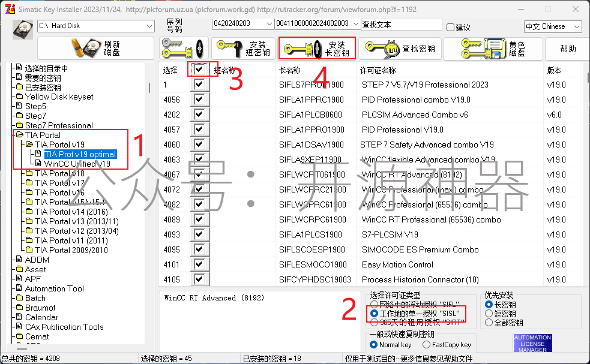
Task: Open the 帮助 help button
Action: (568, 48)
